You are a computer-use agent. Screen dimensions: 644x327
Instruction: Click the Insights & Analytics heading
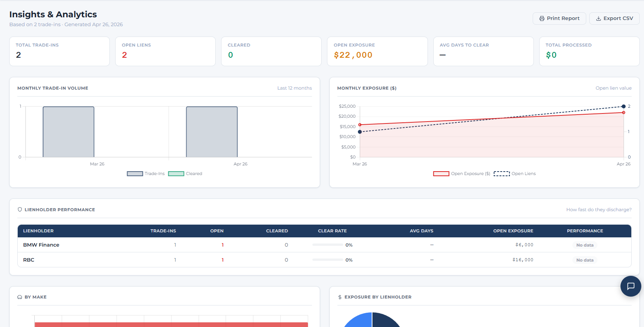click(x=53, y=14)
